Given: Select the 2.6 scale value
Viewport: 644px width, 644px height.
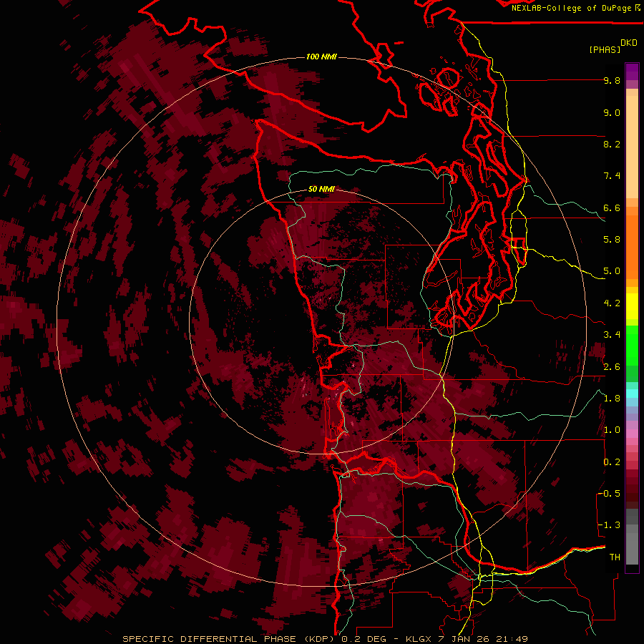Looking at the screenshot, I should click(x=612, y=367).
